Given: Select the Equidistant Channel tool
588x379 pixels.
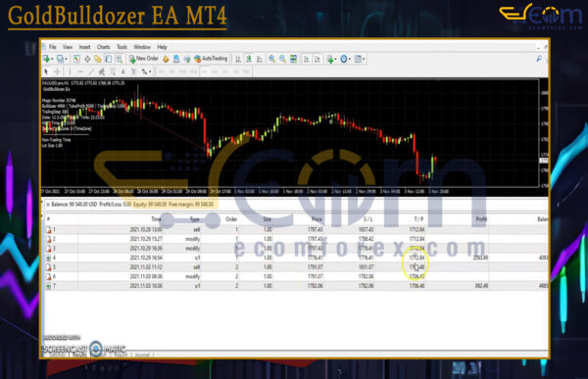Looking at the screenshot, I should point(101,71).
